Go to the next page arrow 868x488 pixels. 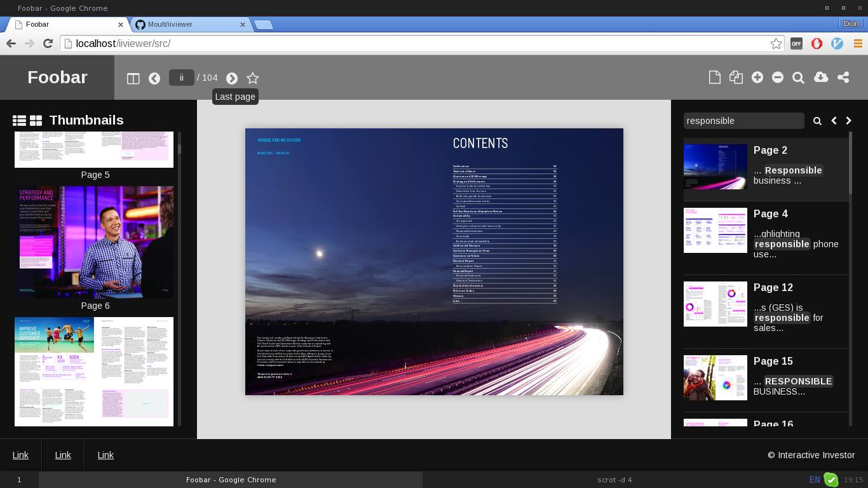click(232, 78)
